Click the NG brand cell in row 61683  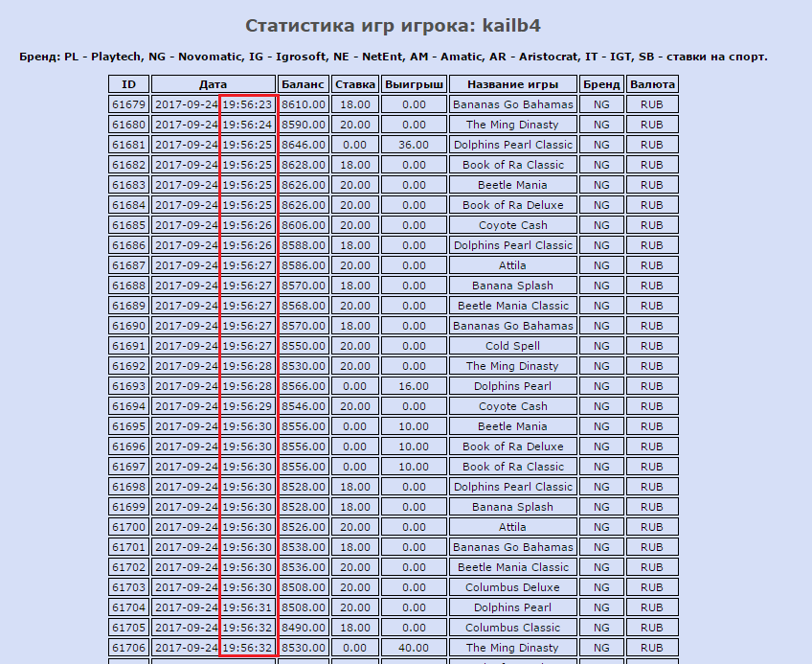(x=601, y=185)
